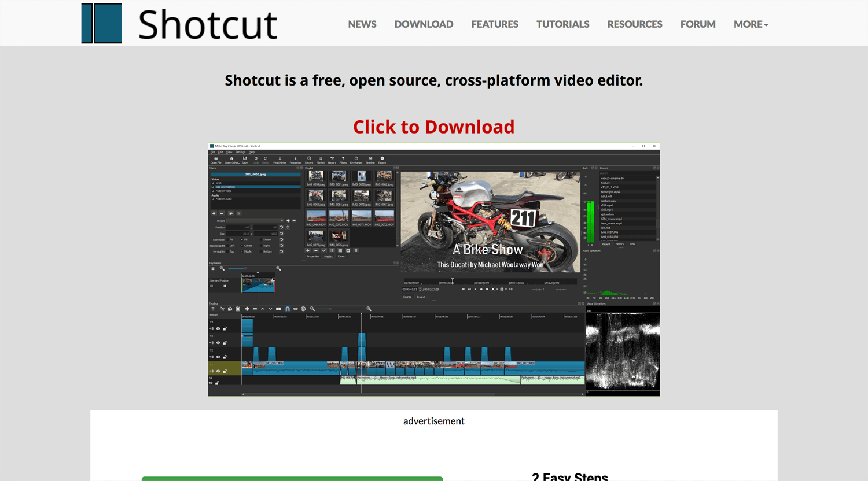Switch to the Export tab below playlist
The width and height of the screenshot is (868, 481).
[x=341, y=256]
